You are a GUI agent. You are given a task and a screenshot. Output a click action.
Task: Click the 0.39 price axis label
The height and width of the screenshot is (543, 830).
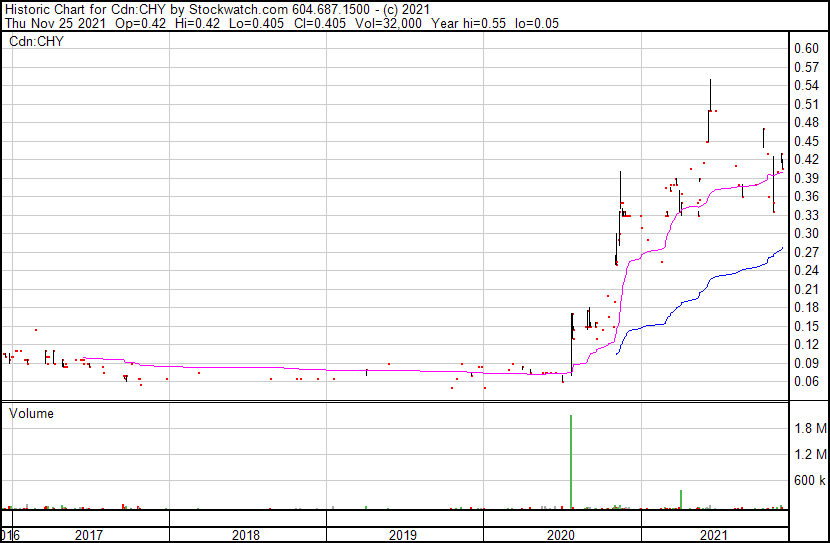tap(806, 178)
